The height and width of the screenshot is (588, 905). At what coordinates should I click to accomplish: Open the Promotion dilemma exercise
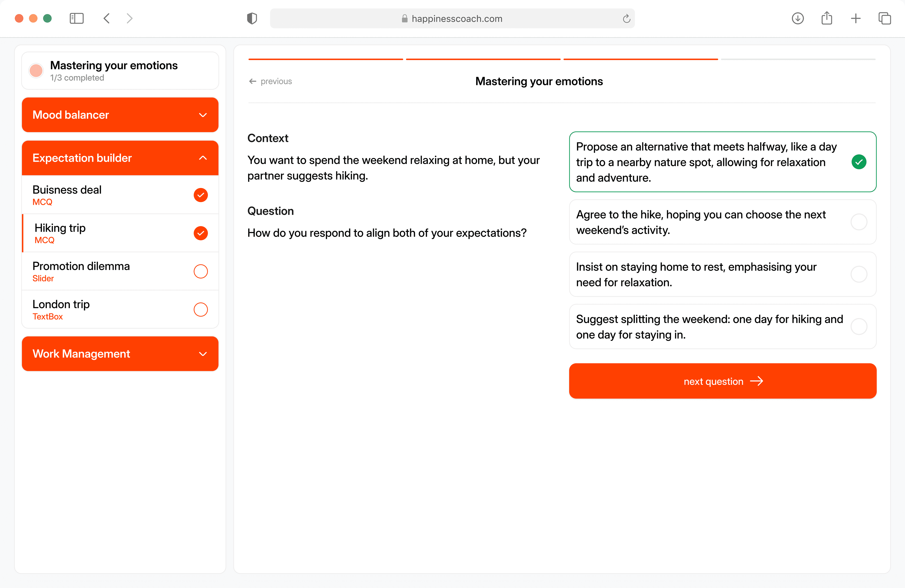click(x=120, y=271)
